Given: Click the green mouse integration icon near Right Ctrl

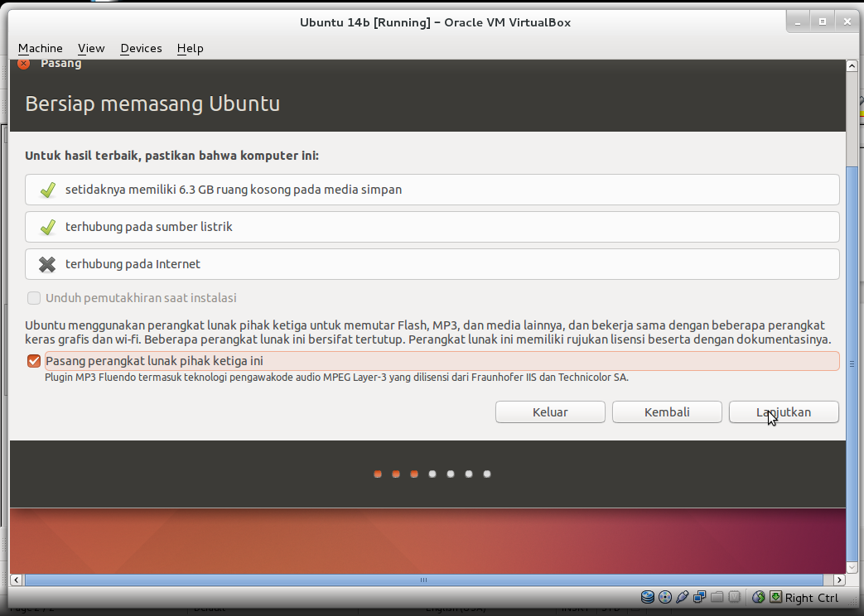Looking at the screenshot, I should tap(777, 596).
